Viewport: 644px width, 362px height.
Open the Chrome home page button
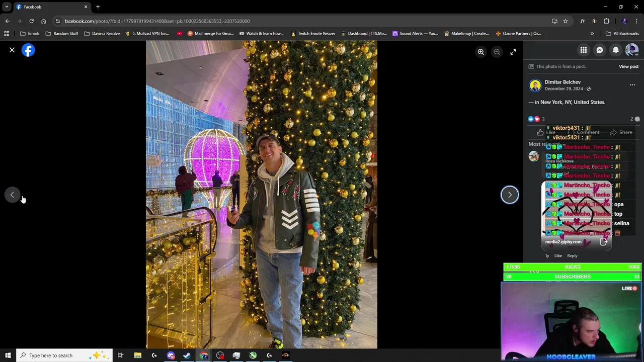coord(43,21)
